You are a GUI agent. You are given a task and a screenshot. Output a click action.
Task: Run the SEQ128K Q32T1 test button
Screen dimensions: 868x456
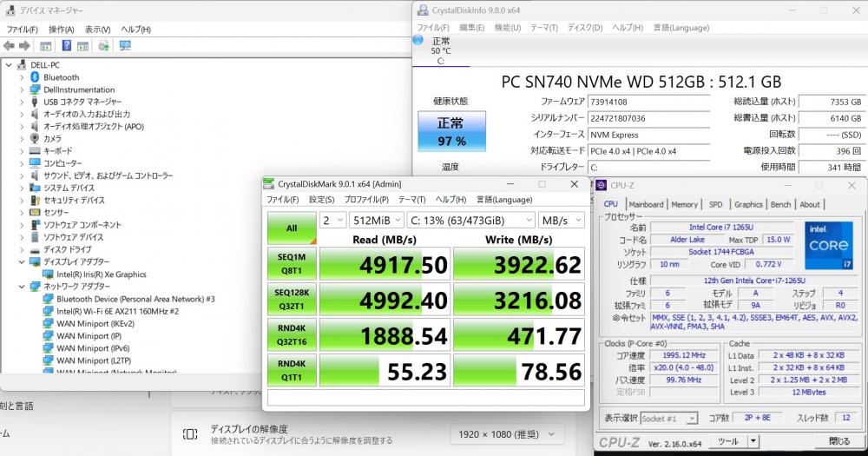click(x=292, y=299)
